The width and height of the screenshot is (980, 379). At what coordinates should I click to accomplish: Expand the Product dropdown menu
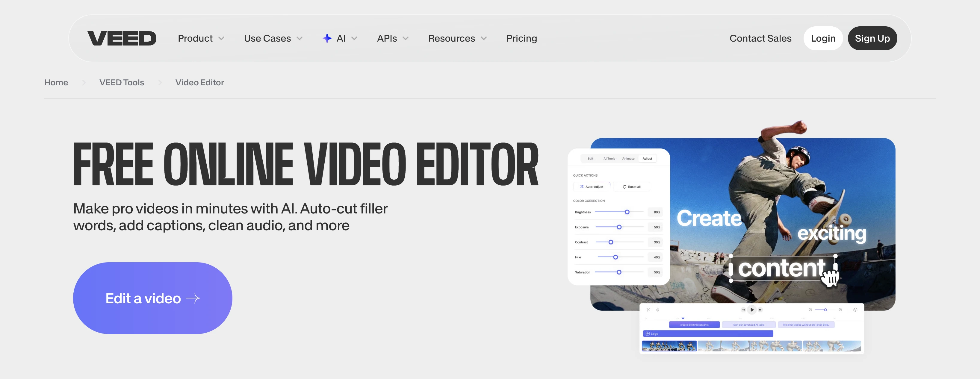click(201, 38)
